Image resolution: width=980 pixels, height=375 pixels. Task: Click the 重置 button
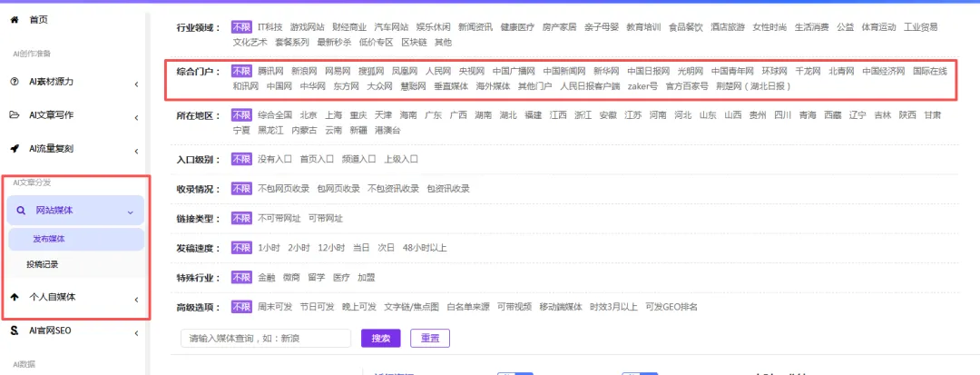pos(430,338)
